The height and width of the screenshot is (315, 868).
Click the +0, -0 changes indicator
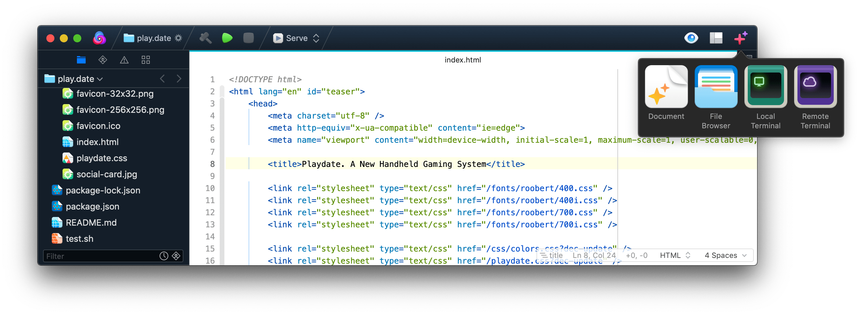(x=637, y=256)
